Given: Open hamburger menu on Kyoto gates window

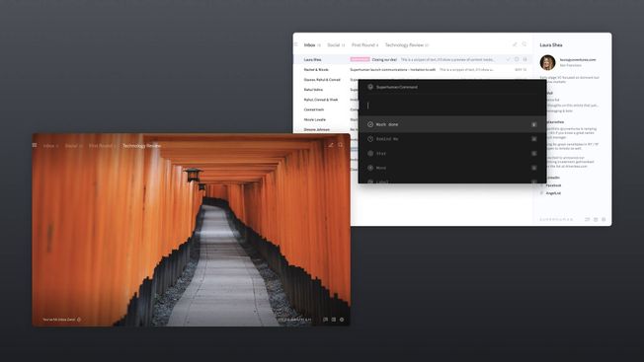Looking at the screenshot, I should pyautogui.click(x=35, y=145).
